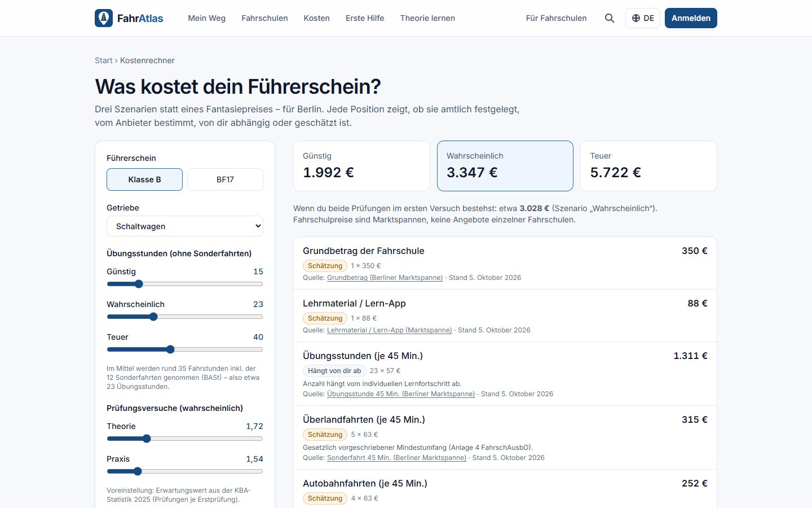This screenshot has width=812, height=508.
Task: Follow the Für Fahrschulen link
Action: tap(556, 18)
